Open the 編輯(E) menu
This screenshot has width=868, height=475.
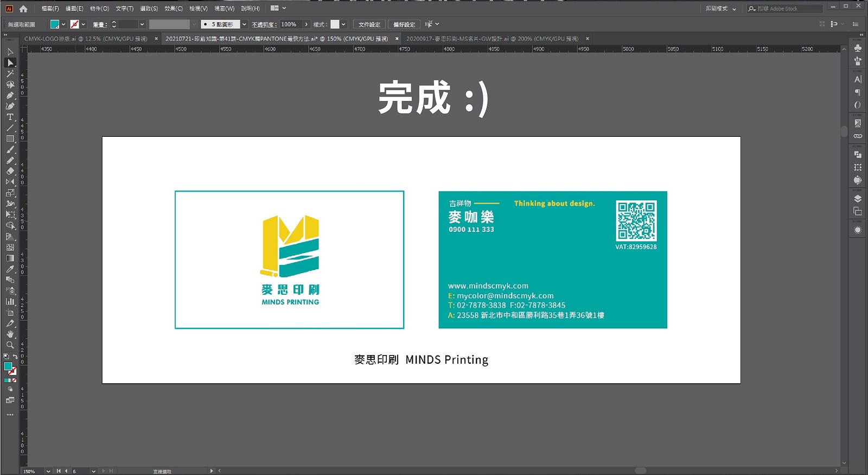point(74,9)
